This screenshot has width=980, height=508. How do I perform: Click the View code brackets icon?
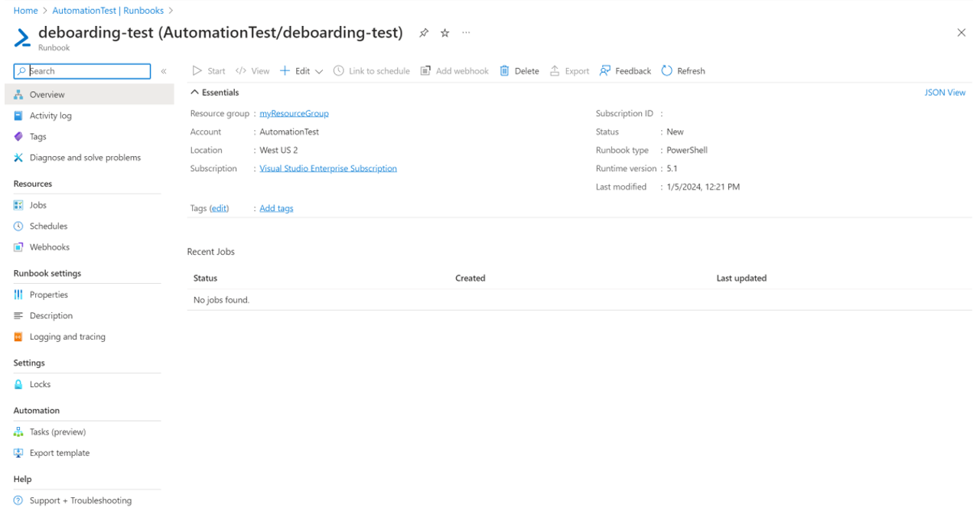click(241, 70)
